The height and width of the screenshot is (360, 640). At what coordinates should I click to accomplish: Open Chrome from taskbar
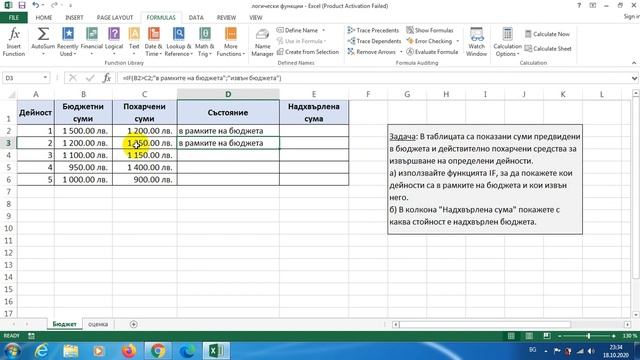pos(158,351)
